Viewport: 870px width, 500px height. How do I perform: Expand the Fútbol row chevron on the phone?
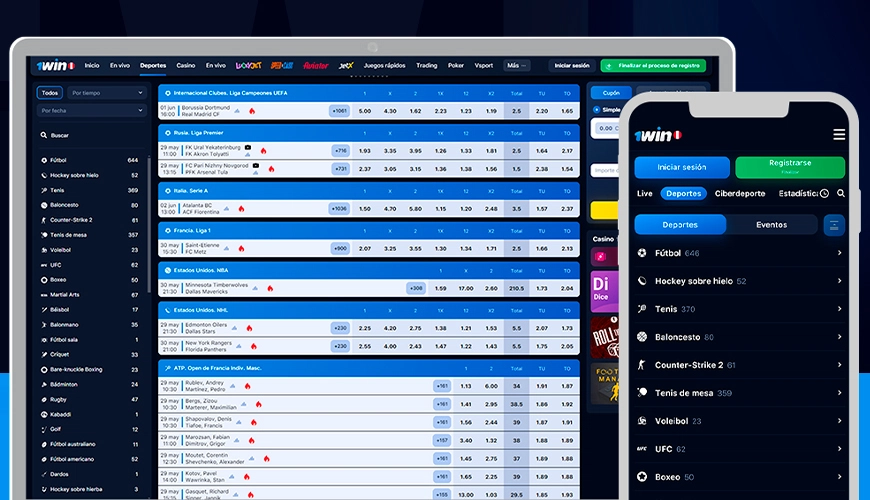839,252
